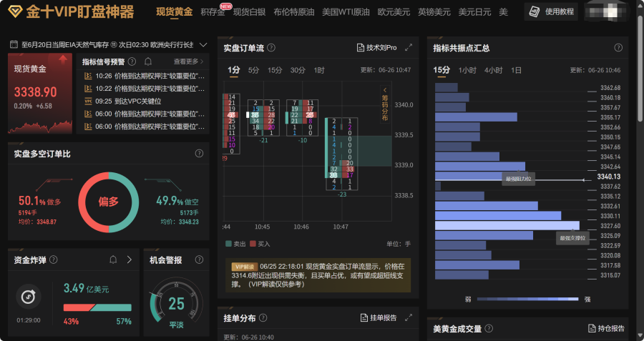
Task: Open the 技术刘Pro report link
Action: [377, 48]
